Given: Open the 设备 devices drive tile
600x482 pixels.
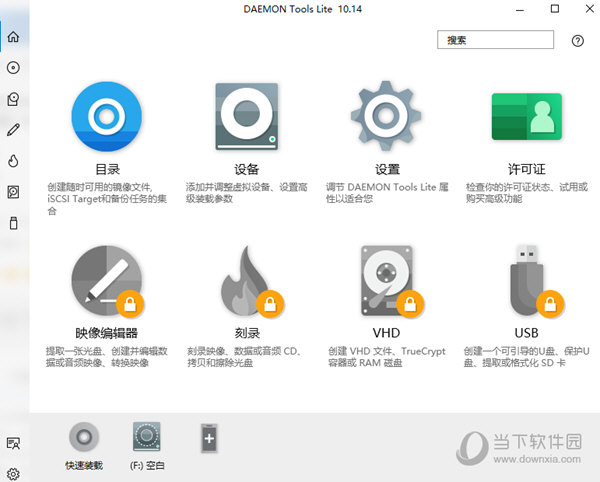Looking at the screenshot, I should tap(247, 116).
